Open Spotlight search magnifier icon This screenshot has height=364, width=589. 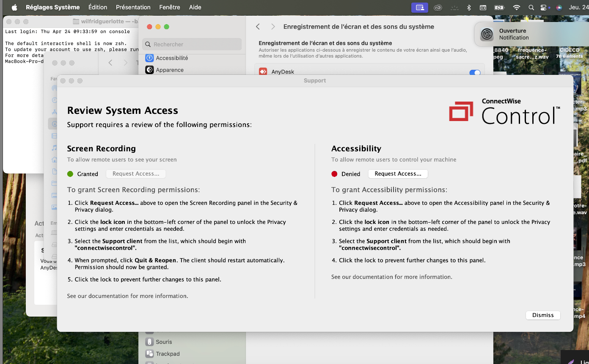tap(531, 7)
